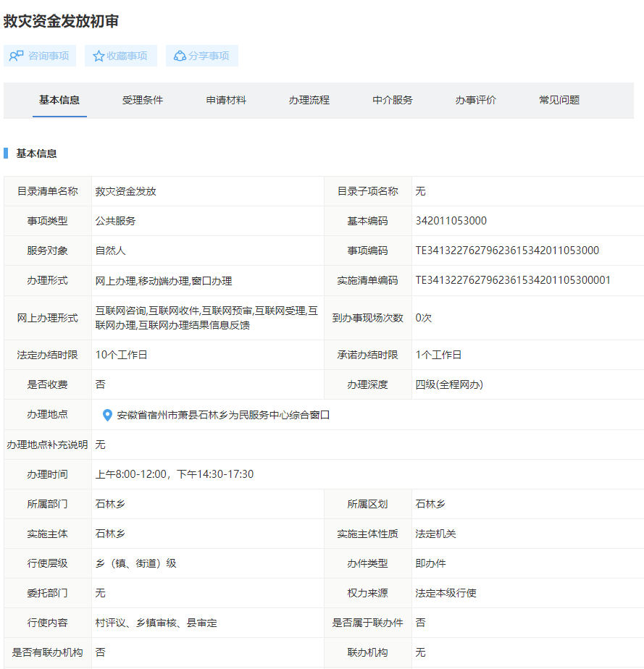Click the blue location pin icon
Screen dimensions: 644x669
tap(107, 415)
